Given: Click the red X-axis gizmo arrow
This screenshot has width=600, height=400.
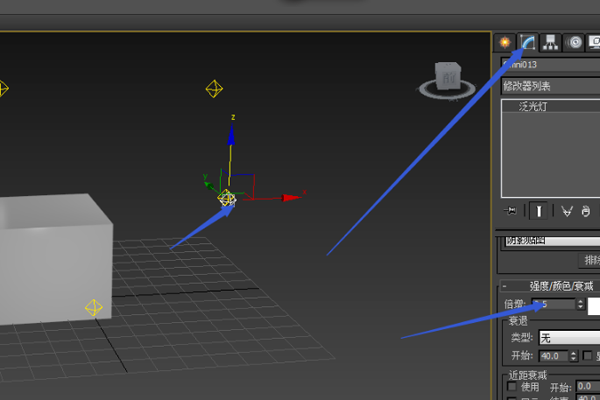Looking at the screenshot, I should pos(291,198).
